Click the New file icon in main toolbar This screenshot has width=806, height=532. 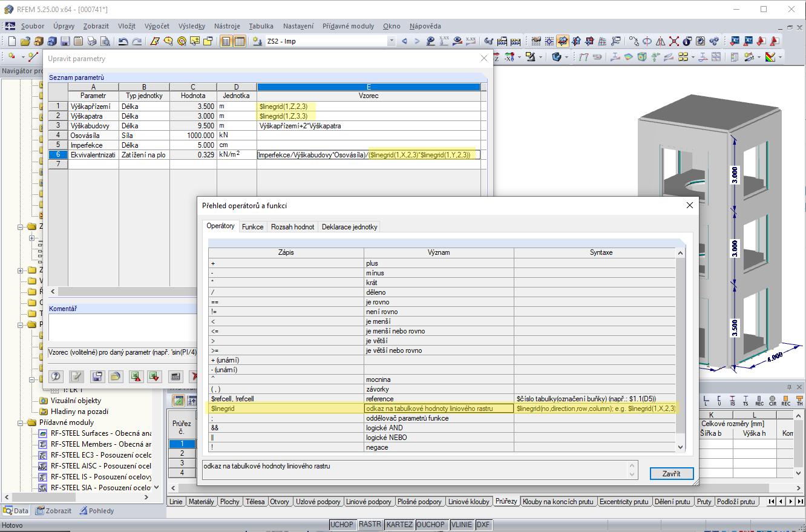12,41
